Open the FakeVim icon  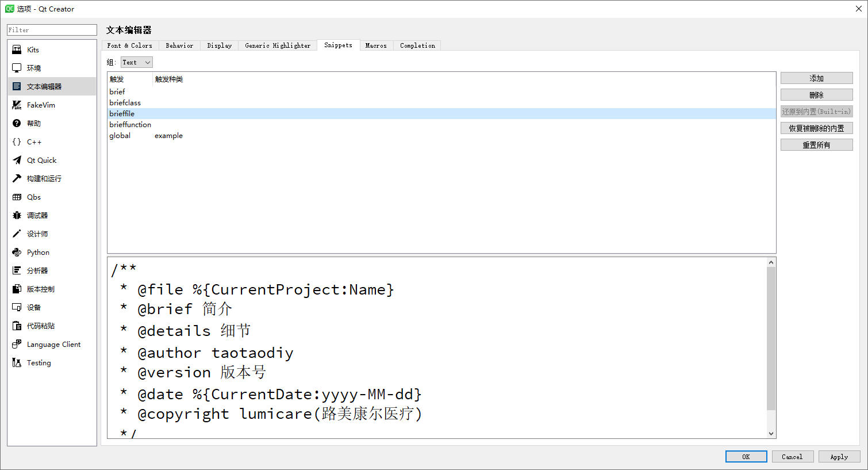click(17, 105)
